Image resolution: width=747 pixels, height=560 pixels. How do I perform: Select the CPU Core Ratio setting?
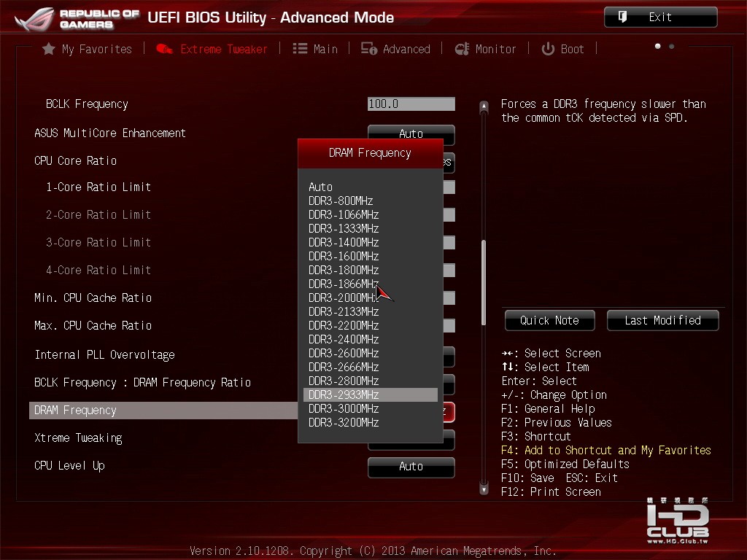click(75, 160)
